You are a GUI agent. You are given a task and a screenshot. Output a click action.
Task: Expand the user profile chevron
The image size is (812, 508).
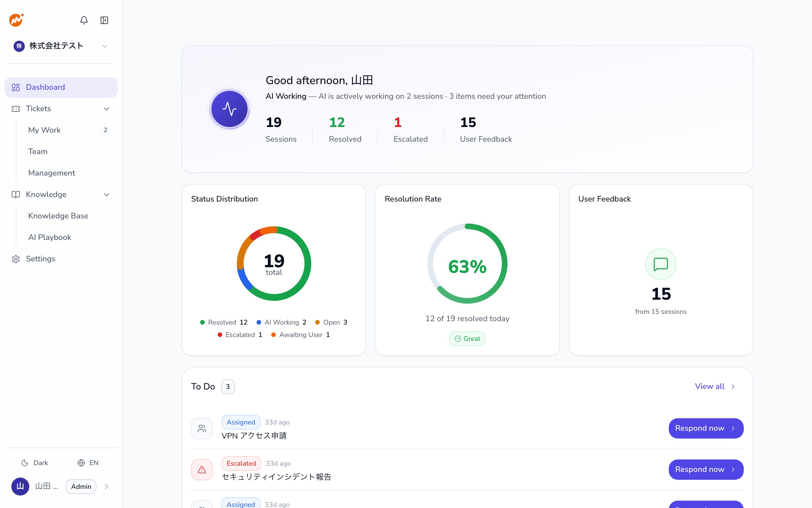point(106,487)
